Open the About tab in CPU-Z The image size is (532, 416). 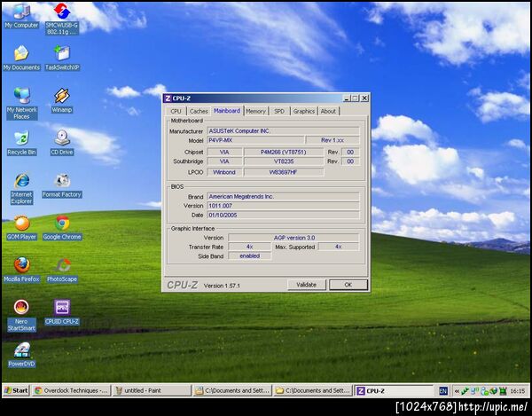point(328,111)
